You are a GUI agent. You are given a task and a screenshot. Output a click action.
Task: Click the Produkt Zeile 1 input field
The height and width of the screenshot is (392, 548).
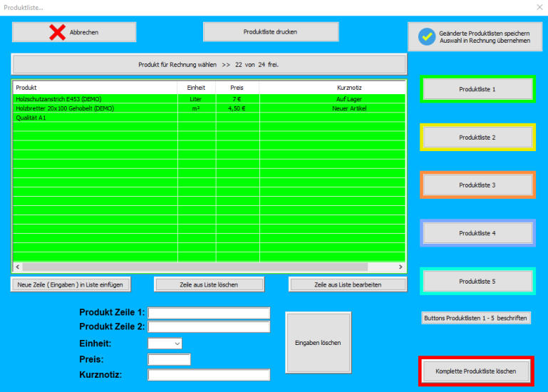(209, 313)
